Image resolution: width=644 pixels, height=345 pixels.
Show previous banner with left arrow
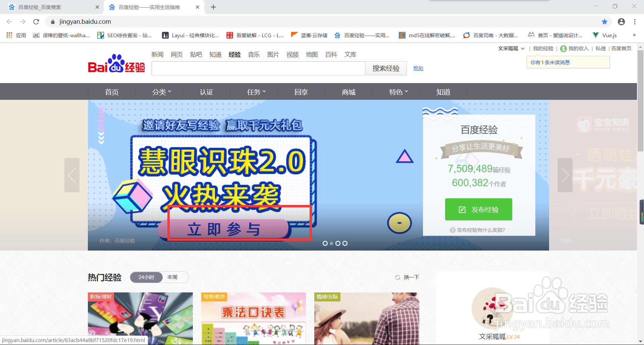(x=72, y=175)
